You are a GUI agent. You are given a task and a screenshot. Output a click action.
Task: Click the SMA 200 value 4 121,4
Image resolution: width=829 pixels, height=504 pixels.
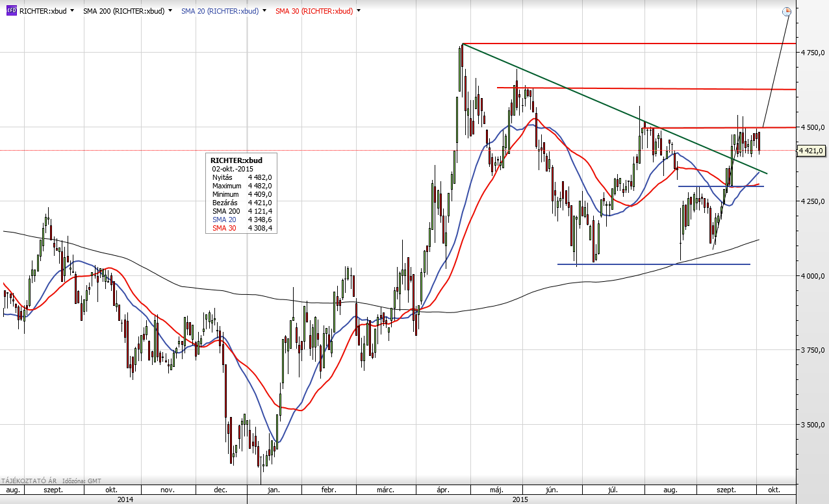[259, 212]
